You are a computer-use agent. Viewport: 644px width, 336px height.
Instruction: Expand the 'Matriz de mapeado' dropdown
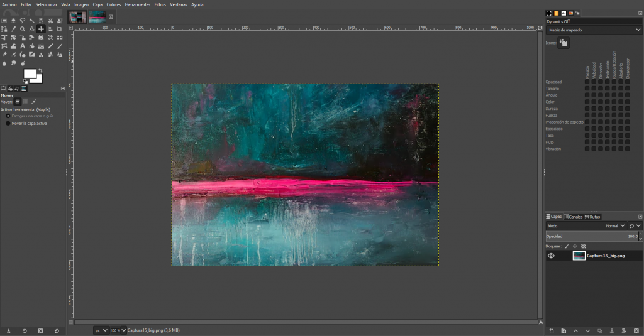pos(593,30)
